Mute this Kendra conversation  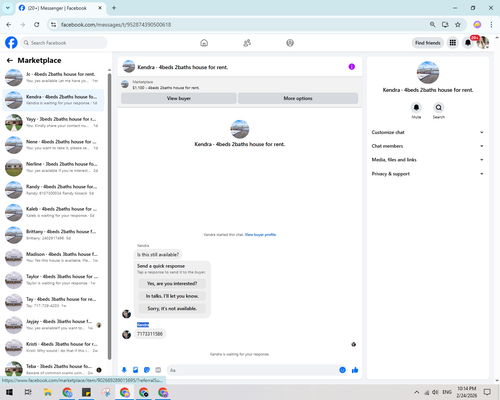[x=416, y=108]
